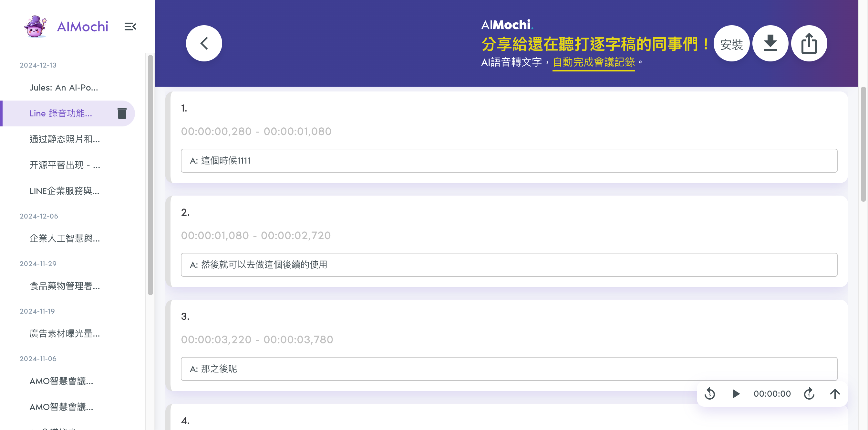Click the AIMochi mascot logo
This screenshot has height=430, width=868.
click(36, 27)
